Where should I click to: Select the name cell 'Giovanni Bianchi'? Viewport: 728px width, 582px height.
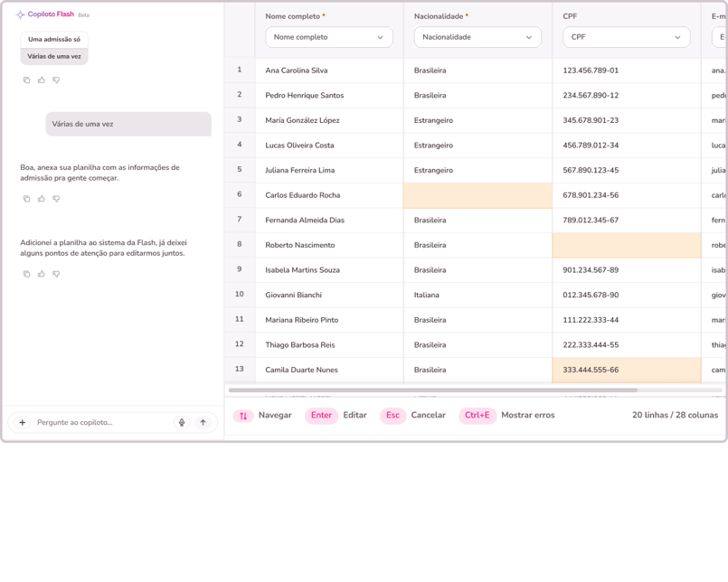tap(329, 296)
